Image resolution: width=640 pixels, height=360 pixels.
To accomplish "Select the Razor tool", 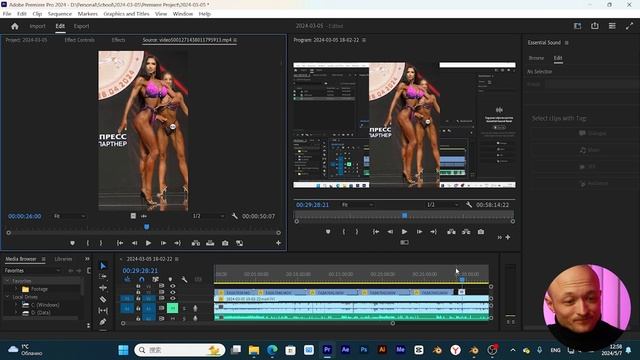I will pos(103,299).
